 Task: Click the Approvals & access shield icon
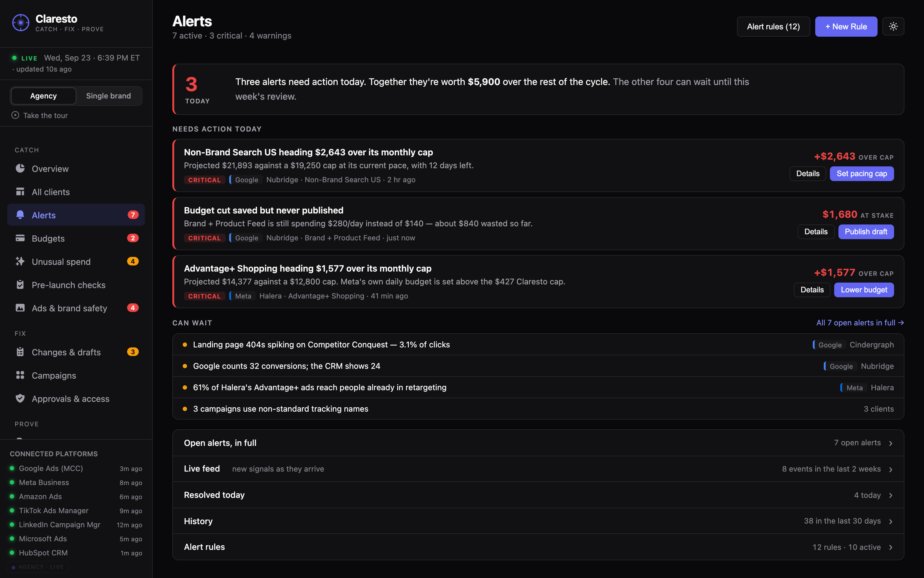[x=20, y=398]
